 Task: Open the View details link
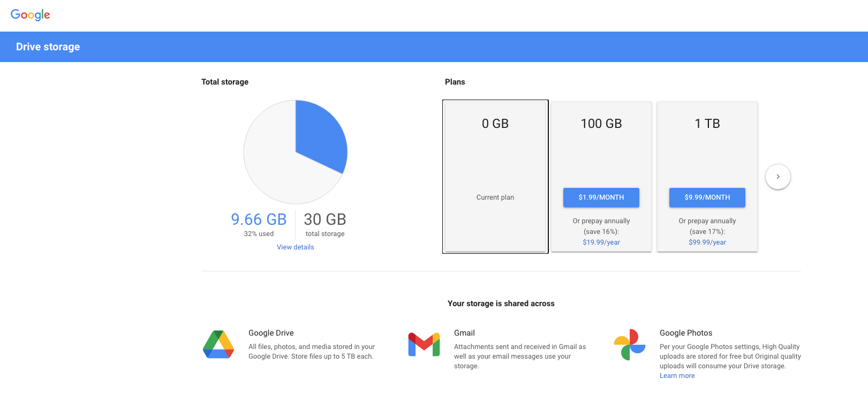click(296, 247)
